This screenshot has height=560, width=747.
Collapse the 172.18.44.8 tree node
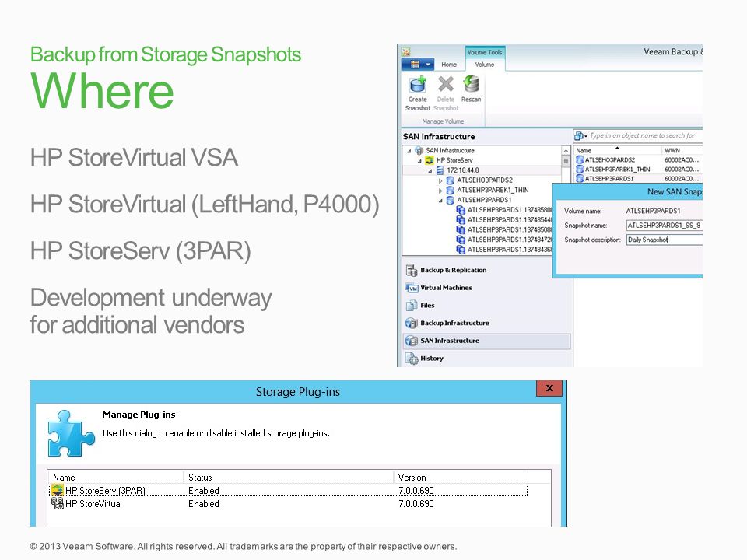[430, 171]
